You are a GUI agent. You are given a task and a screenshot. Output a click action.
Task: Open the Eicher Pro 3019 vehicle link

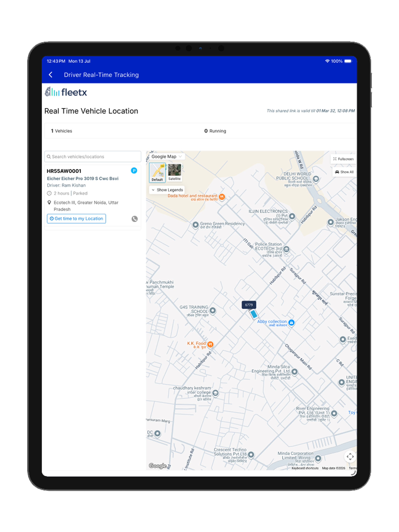point(83,178)
